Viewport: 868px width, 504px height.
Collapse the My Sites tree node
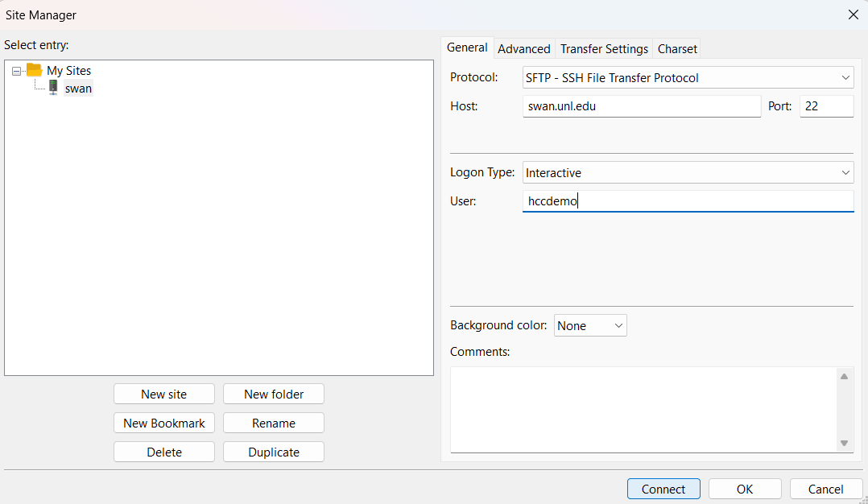[17, 70]
